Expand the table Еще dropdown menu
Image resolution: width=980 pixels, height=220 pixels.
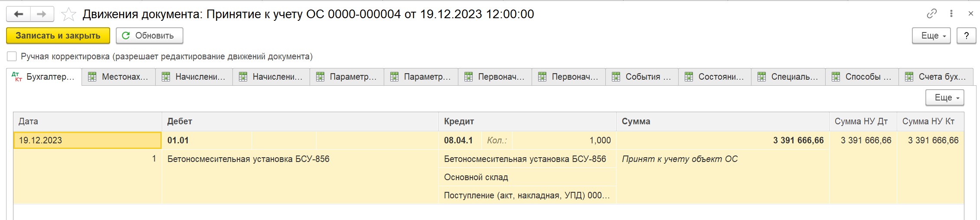(x=944, y=97)
